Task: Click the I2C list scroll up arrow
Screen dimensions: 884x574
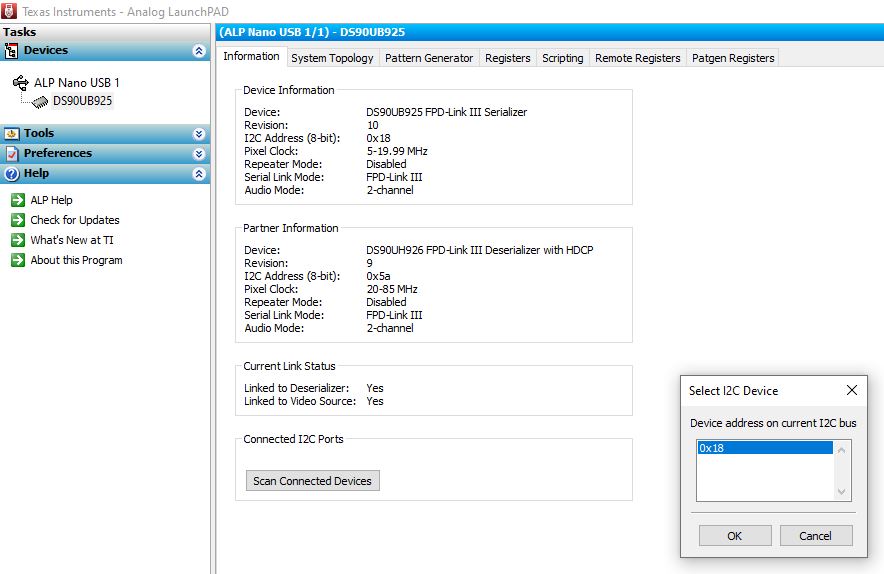Action: [842, 450]
